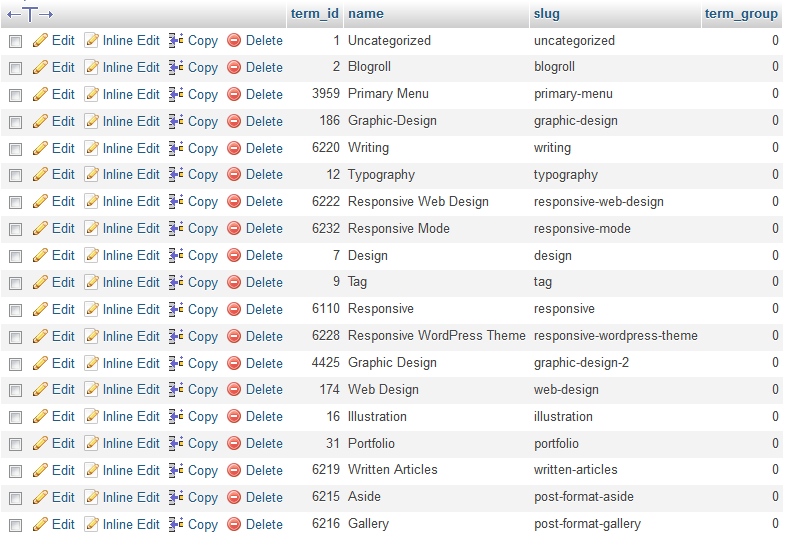788x545 pixels.
Task: Sort table by term_id column header
Action: (315, 14)
